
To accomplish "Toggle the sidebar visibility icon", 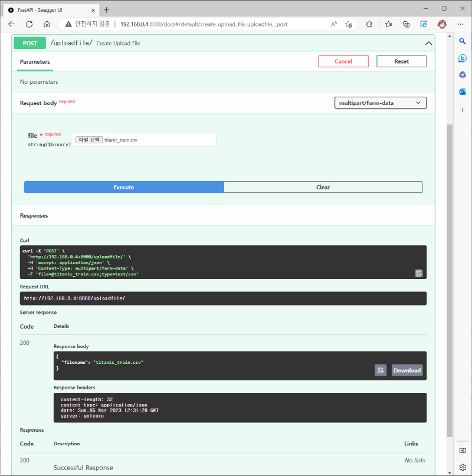I will tap(463, 451).
